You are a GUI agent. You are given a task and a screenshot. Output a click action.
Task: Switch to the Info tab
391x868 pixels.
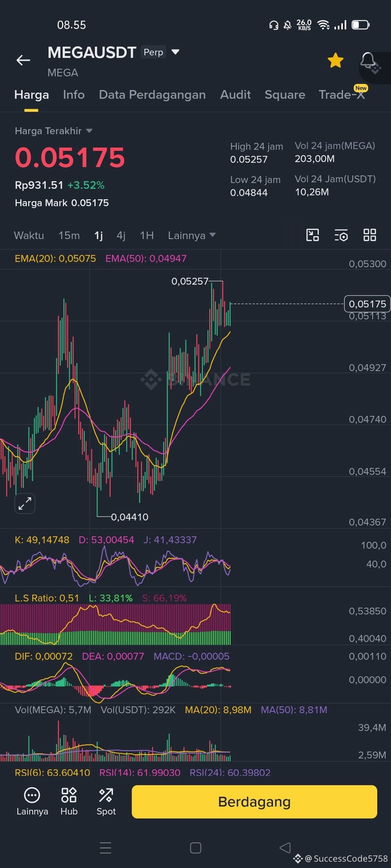74,95
